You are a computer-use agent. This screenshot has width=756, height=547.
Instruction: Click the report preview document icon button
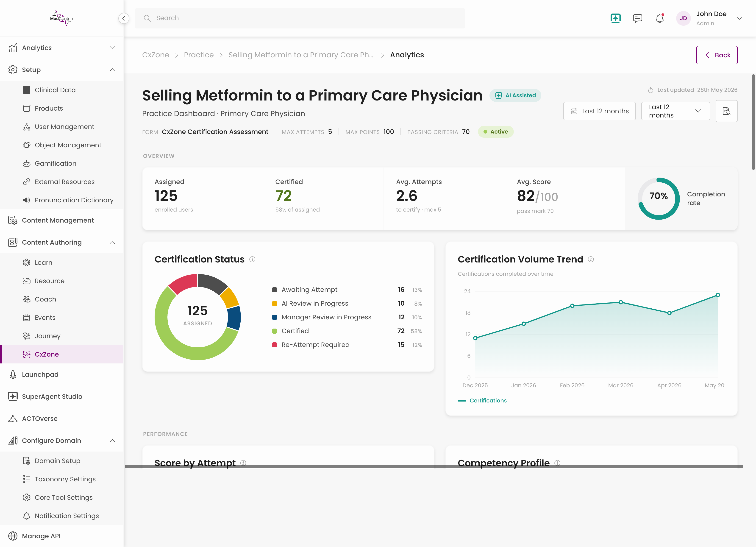pos(726,111)
